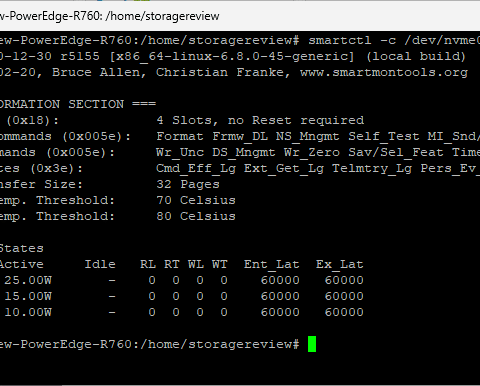Click the 'Format' capability word
The width and height of the screenshot is (480, 386).
tap(180, 136)
